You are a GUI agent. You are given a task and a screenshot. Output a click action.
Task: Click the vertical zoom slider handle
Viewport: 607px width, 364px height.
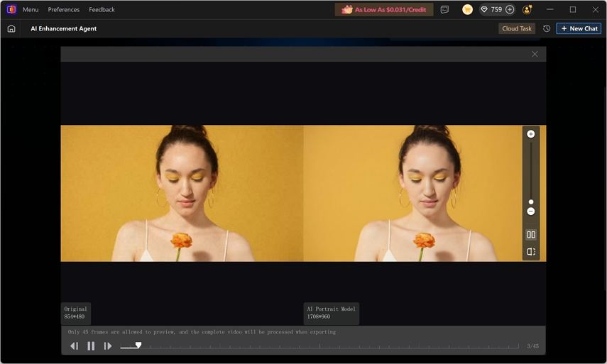click(531, 202)
